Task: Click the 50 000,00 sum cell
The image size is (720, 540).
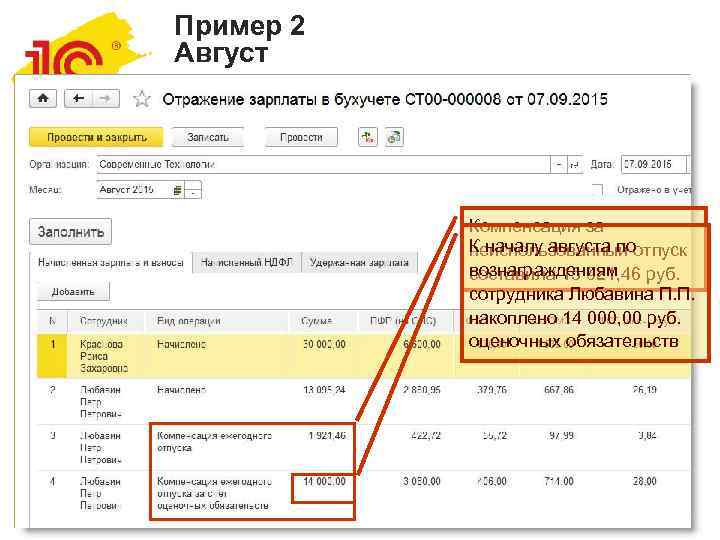Action: coord(324,344)
